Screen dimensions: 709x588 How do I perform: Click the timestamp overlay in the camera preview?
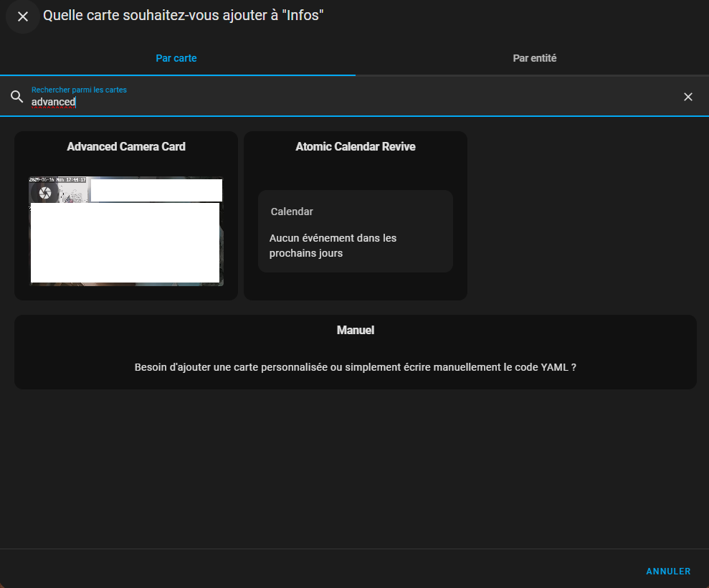[57, 179]
